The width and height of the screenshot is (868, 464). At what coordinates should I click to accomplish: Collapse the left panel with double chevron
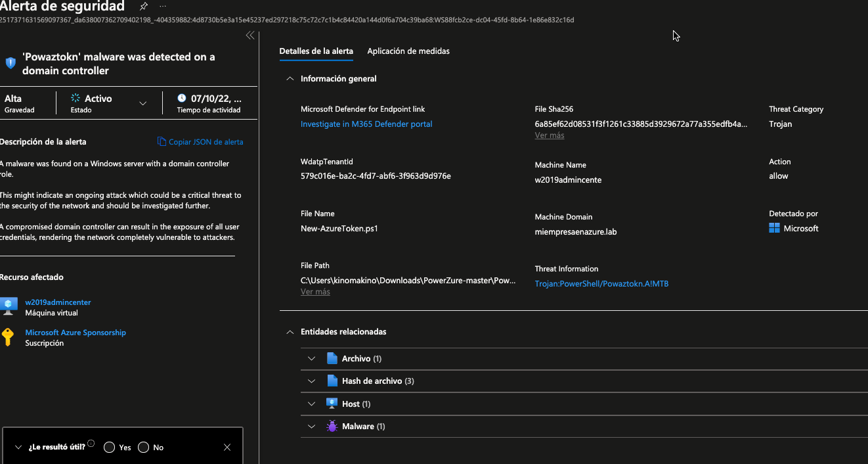[x=250, y=35]
